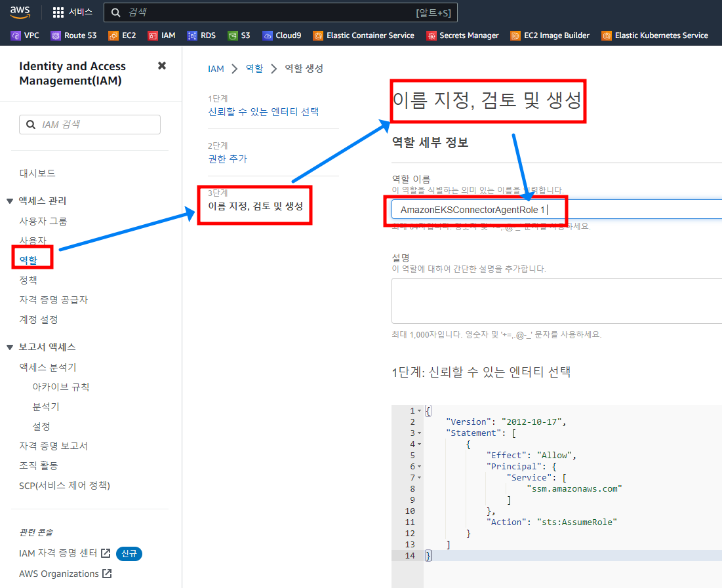Go to step 2 권한 추가
Viewport: 722px width, 588px height.
[228, 159]
